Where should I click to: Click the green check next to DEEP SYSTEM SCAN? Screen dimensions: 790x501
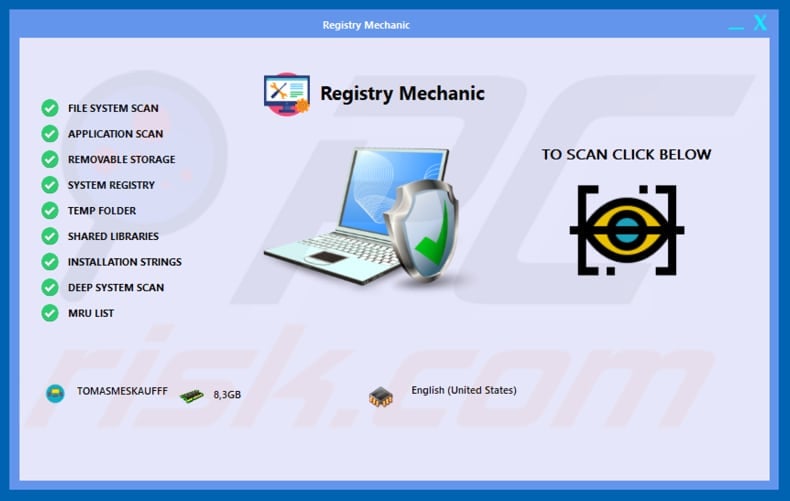pyautogui.click(x=50, y=287)
